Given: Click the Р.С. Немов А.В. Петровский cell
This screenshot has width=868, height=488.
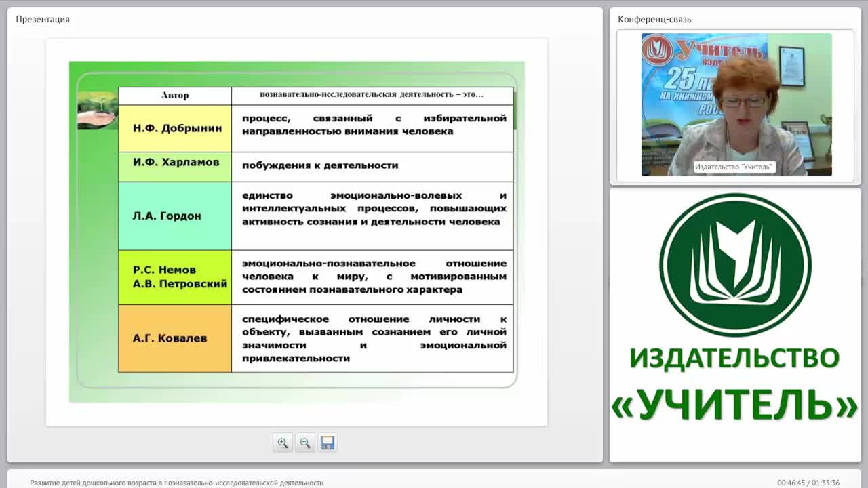Looking at the screenshot, I should pyautogui.click(x=175, y=277).
